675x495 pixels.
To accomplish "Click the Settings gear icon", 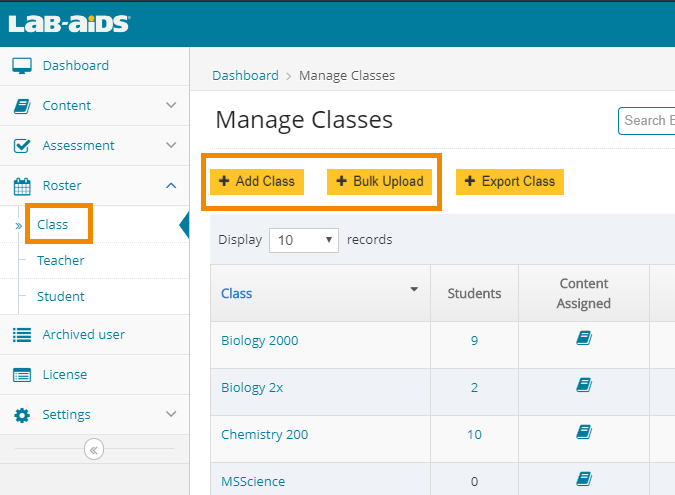I will 22,415.
